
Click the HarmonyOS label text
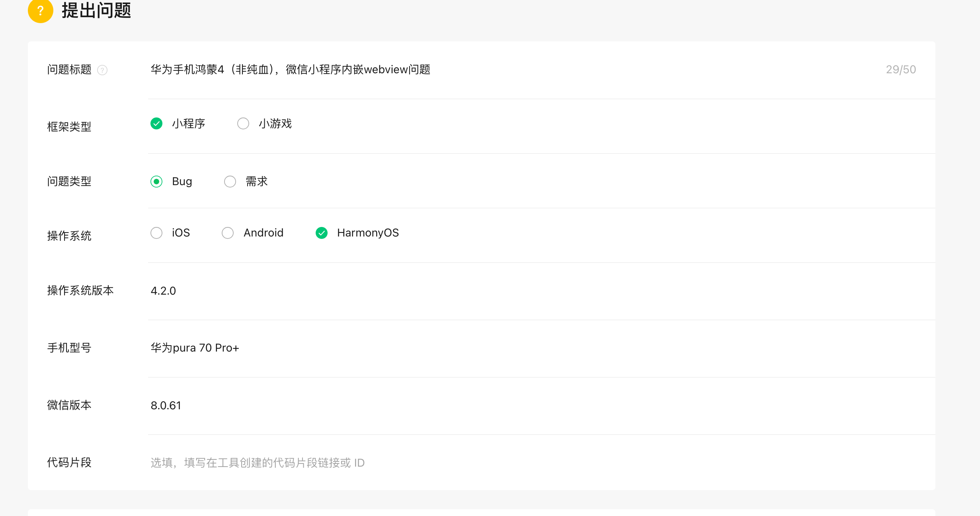point(368,233)
